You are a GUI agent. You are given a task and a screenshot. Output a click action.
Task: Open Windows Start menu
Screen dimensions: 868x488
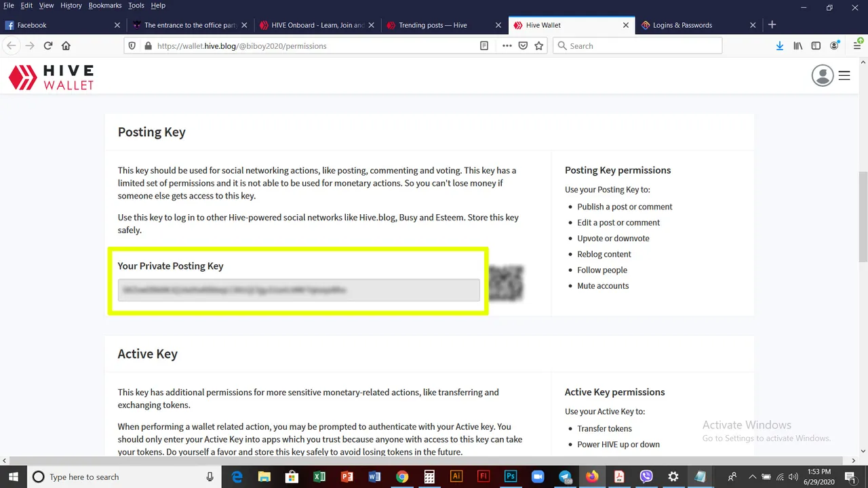tap(13, 476)
